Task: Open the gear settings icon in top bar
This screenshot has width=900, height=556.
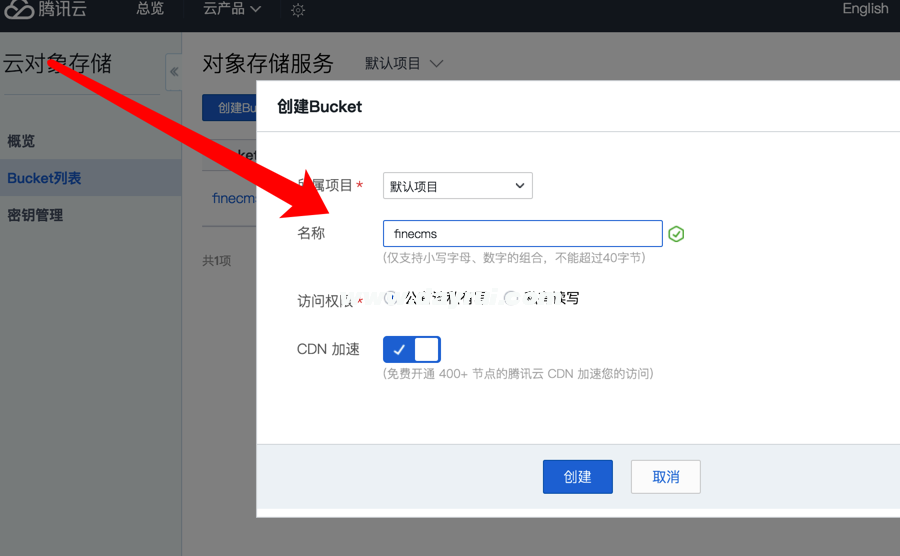Action: 298,10
